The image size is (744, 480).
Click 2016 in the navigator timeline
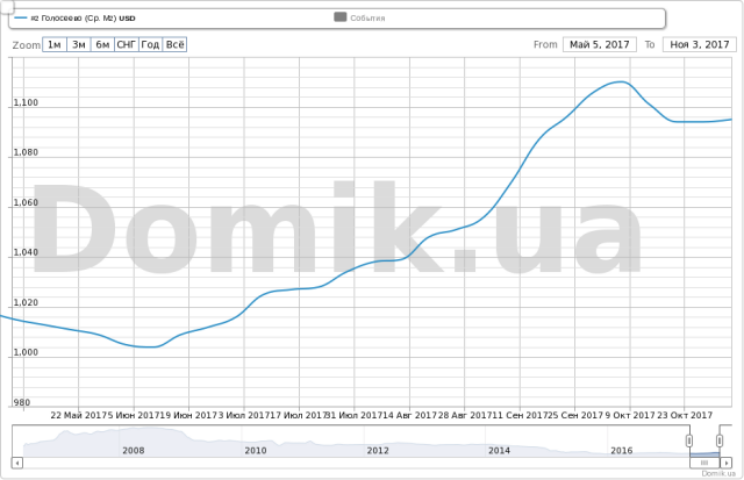click(622, 451)
